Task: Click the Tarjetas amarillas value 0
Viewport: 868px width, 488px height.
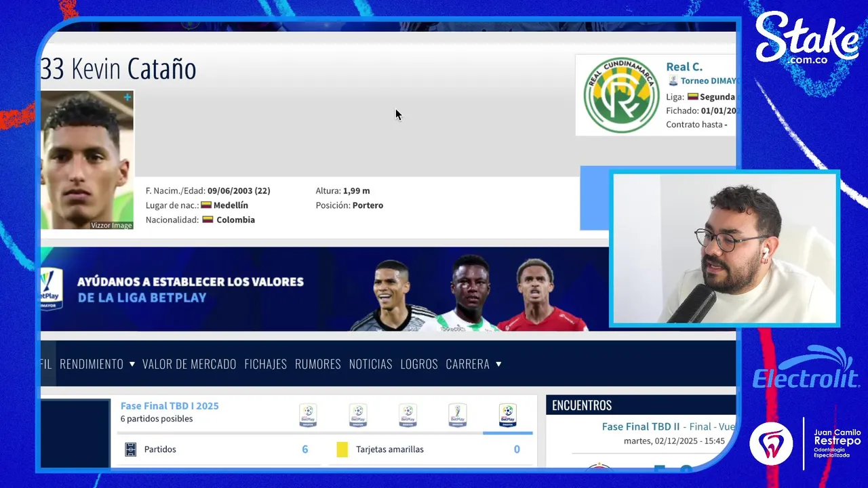Action: tap(517, 449)
